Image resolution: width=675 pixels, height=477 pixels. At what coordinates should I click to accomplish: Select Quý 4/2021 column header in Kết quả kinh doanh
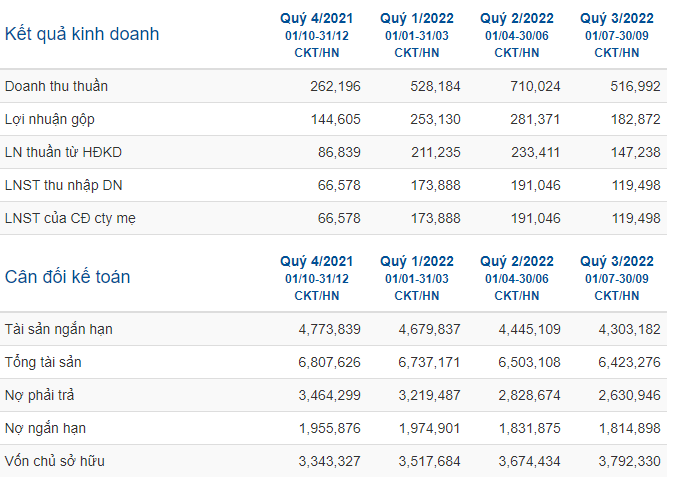point(316,35)
